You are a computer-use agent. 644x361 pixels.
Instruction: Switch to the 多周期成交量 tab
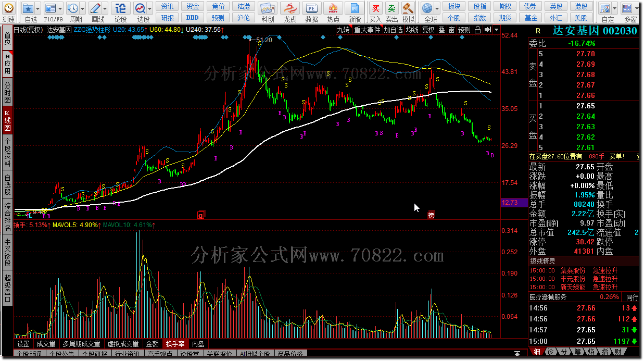pos(81,344)
